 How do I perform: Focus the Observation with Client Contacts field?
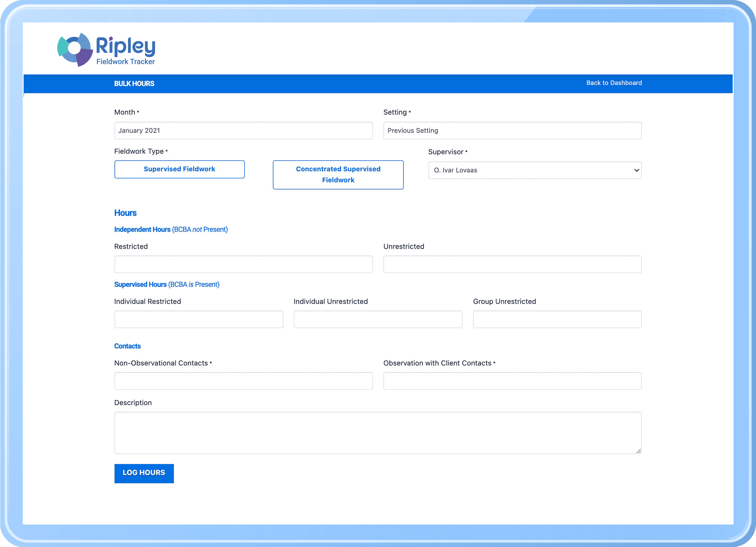pyautogui.click(x=512, y=381)
